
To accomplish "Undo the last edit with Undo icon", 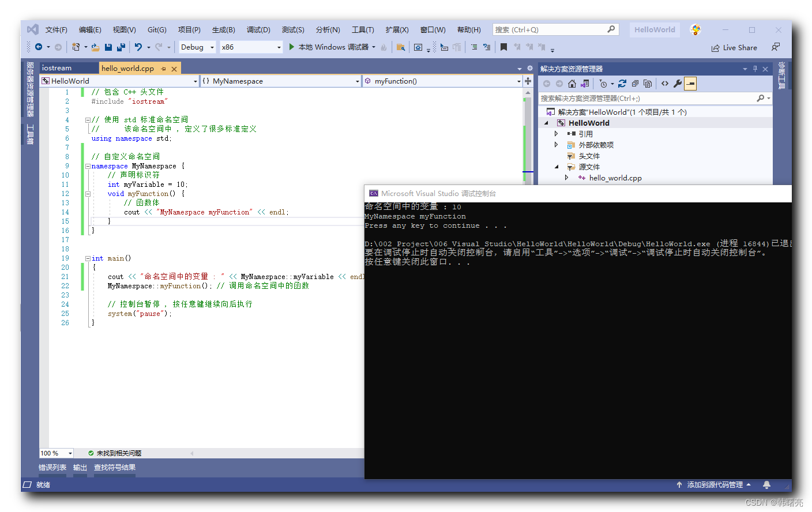I will pos(138,47).
